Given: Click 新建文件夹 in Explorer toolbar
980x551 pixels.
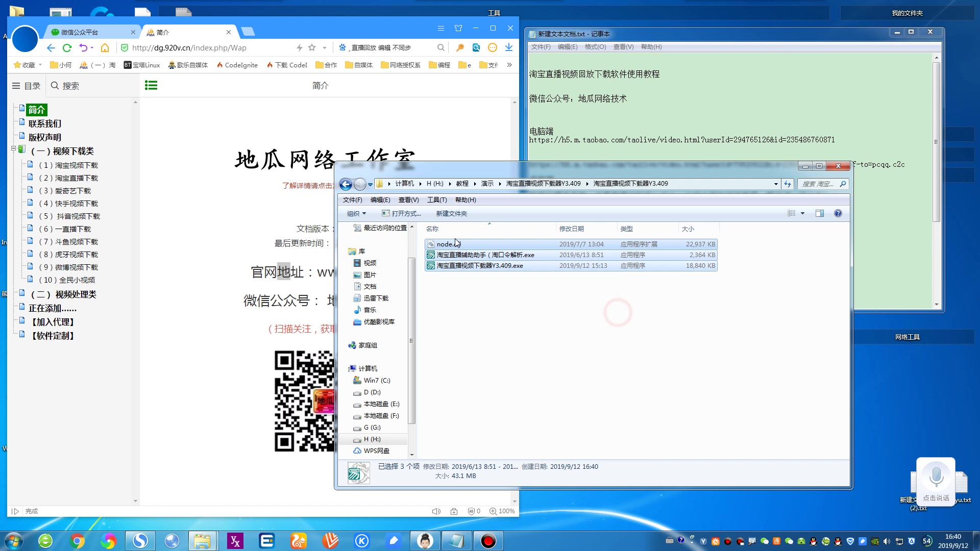Looking at the screenshot, I should (451, 214).
